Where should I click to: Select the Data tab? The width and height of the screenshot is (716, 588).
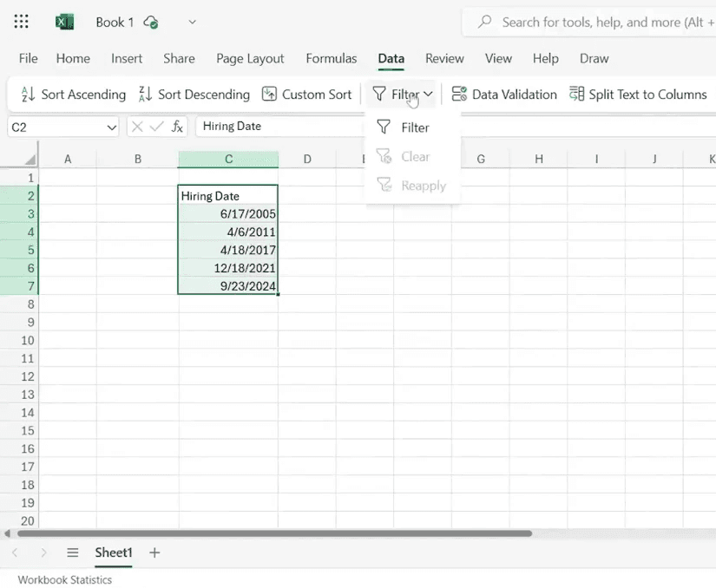pyautogui.click(x=391, y=58)
